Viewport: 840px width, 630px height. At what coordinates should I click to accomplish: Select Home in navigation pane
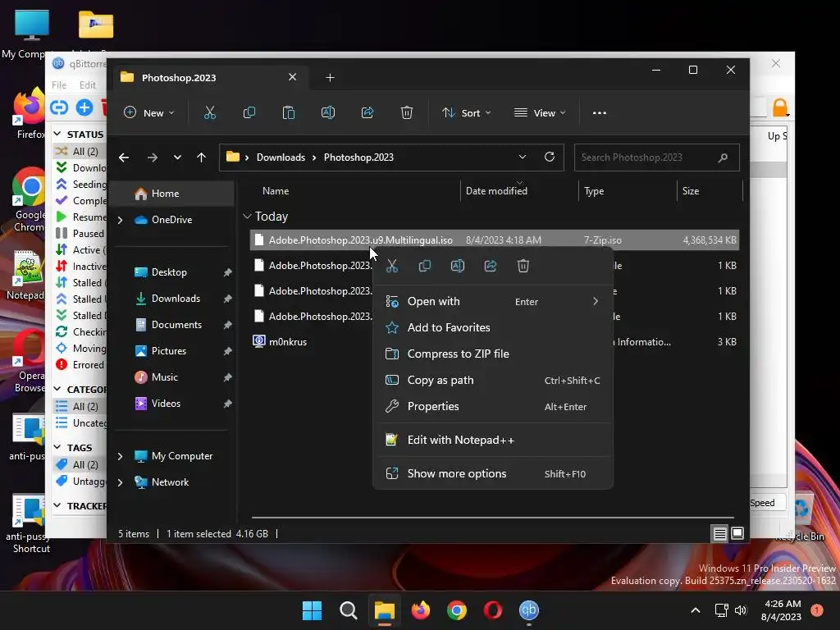174,194
